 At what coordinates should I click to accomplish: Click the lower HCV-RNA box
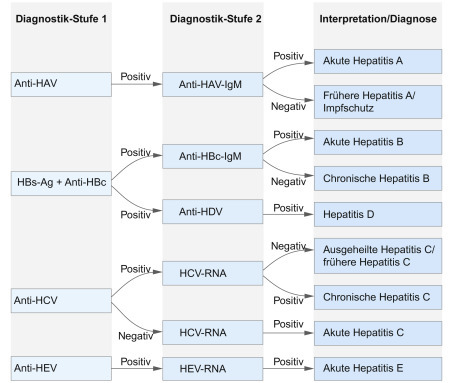213,332
